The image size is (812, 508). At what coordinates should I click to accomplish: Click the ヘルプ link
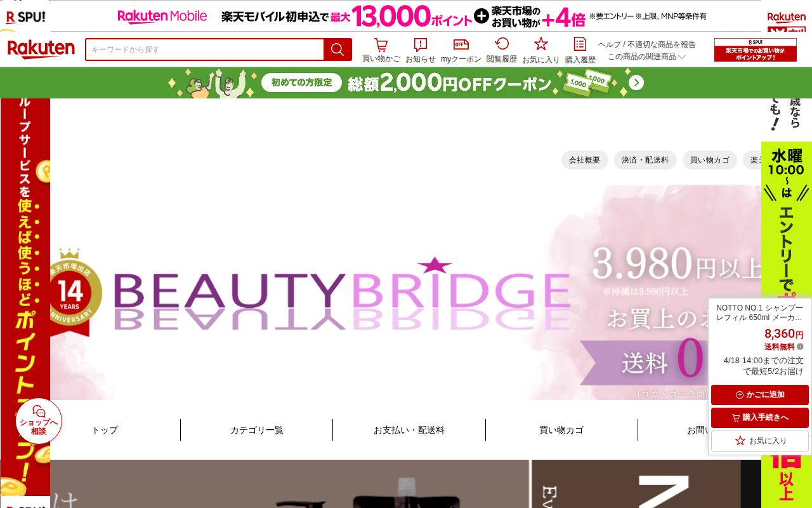(x=610, y=44)
